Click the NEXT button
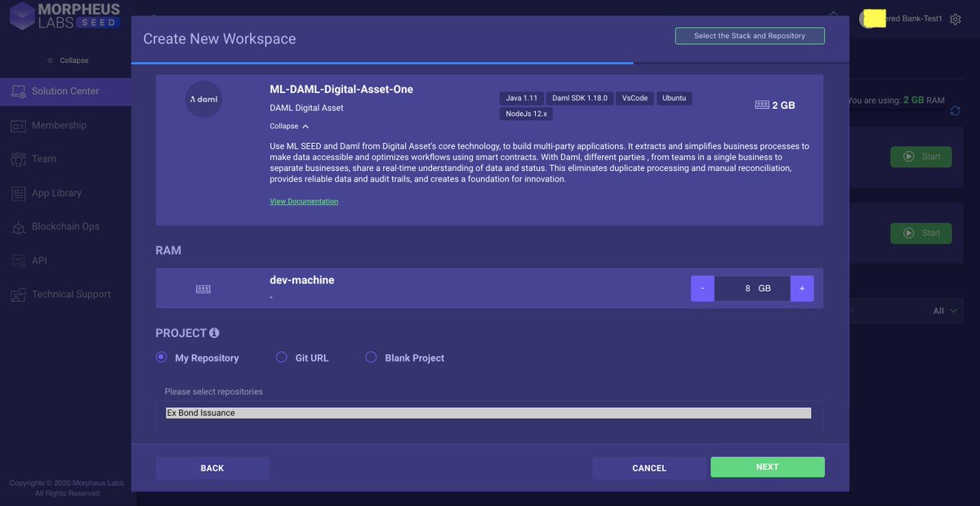Viewport: 980px width, 506px height. (768, 467)
